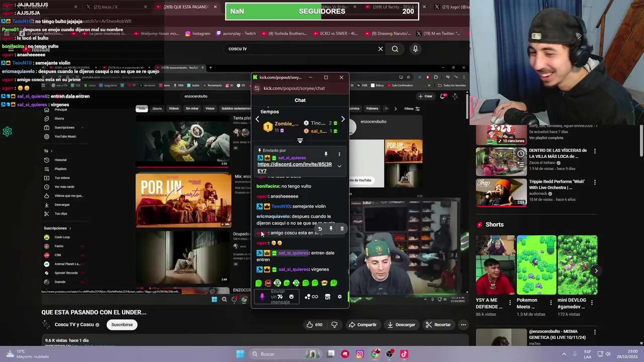644x362 pixels.
Task: Open the mini DEVLOG gamedev short
Action: pyautogui.click(x=577, y=265)
